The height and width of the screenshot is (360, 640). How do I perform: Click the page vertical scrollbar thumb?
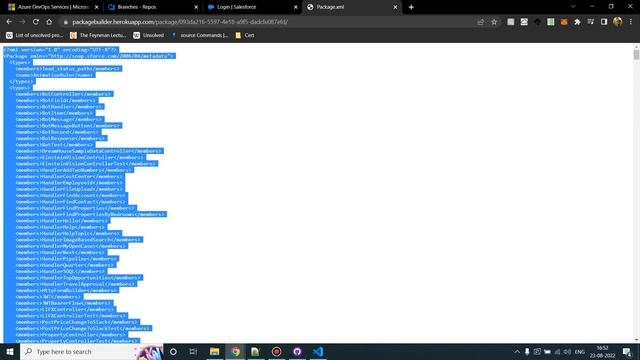tap(636, 55)
